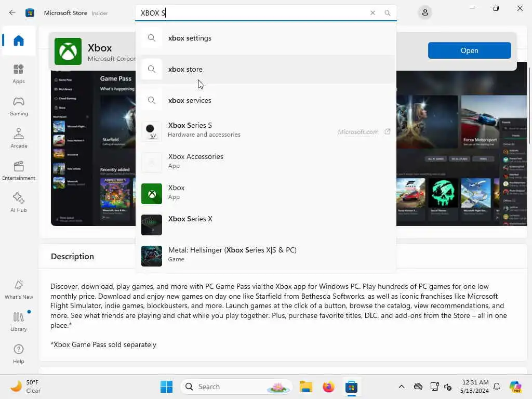Select the Xbox Accessories app result

click(x=266, y=162)
